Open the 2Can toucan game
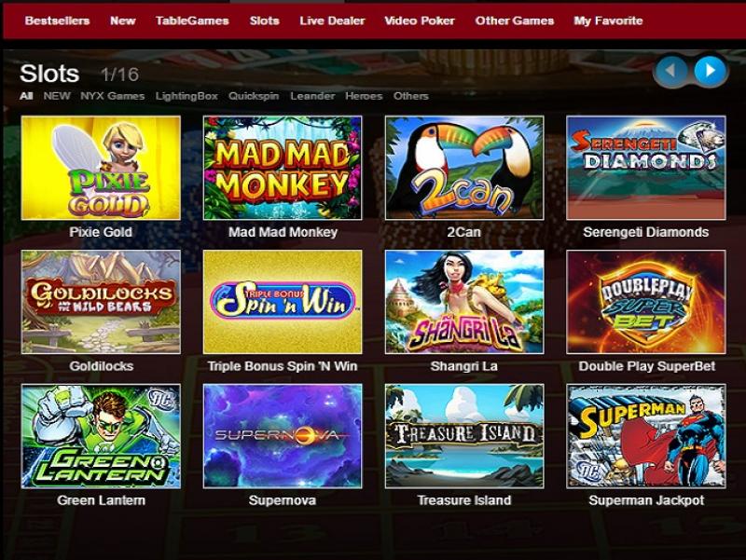Screen dimensions: 746x560 tap(464, 168)
